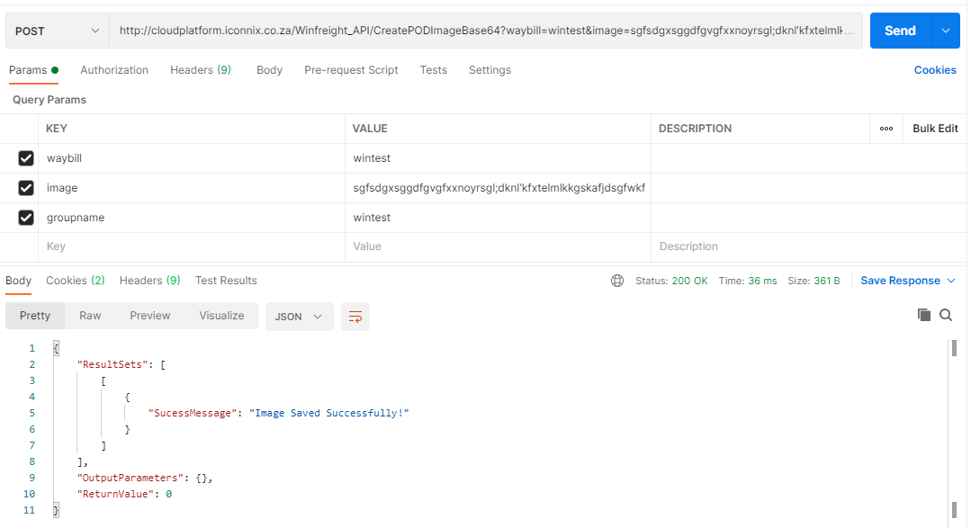This screenshot has height=528, width=980.
Task: Click the globe network icon beside Status
Action: tap(617, 281)
